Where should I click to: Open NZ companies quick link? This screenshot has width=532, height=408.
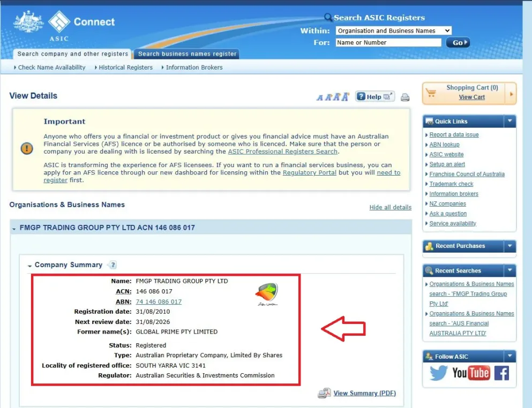click(447, 203)
